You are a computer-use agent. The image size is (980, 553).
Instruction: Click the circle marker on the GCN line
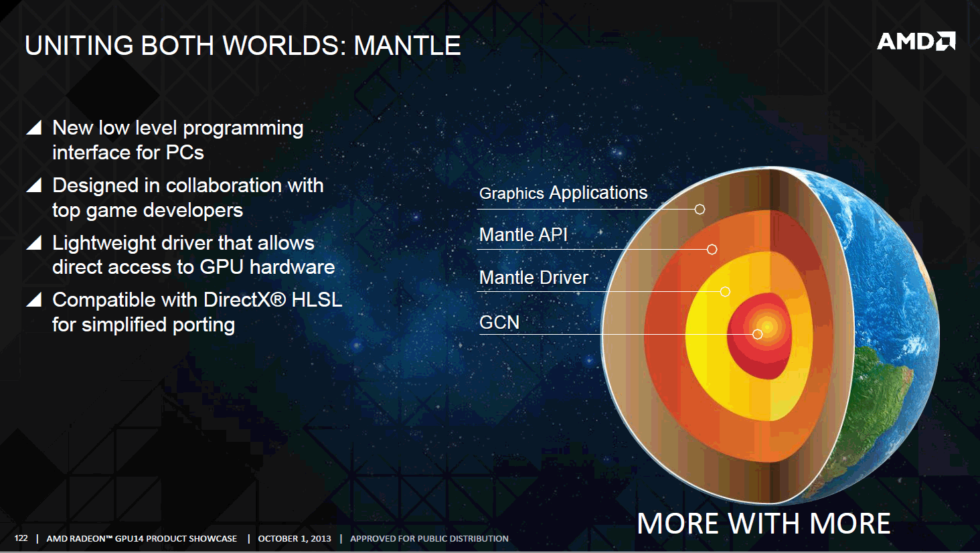[x=757, y=334]
